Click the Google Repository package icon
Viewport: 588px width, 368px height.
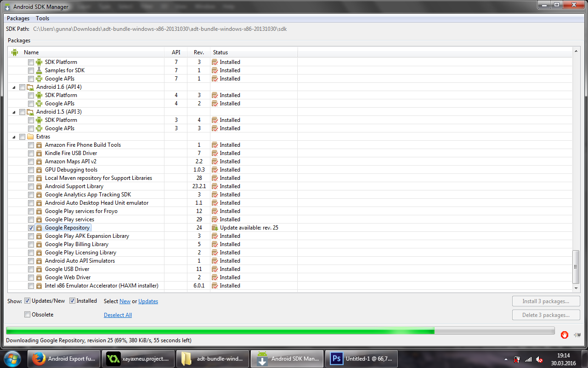tap(39, 228)
